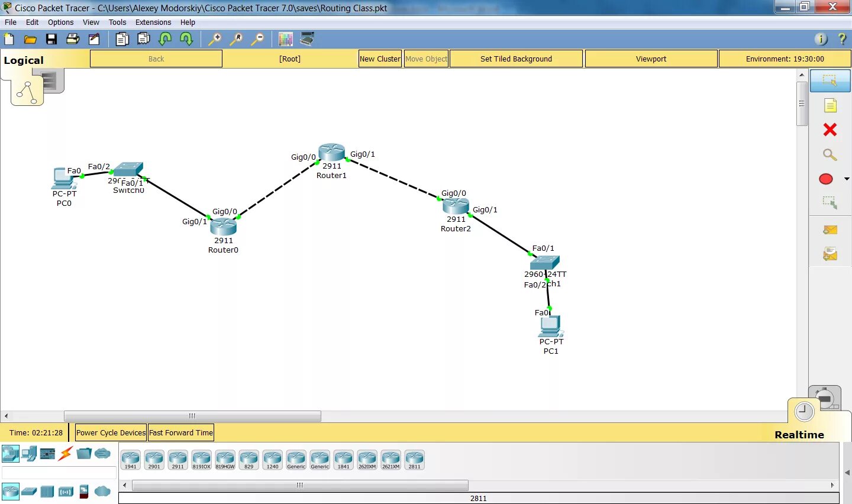This screenshot has height=504, width=852.
Task: Click the New Cluster button
Action: click(380, 59)
